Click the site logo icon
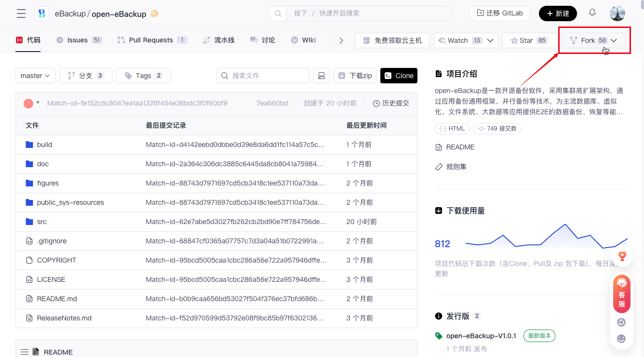 click(x=42, y=13)
